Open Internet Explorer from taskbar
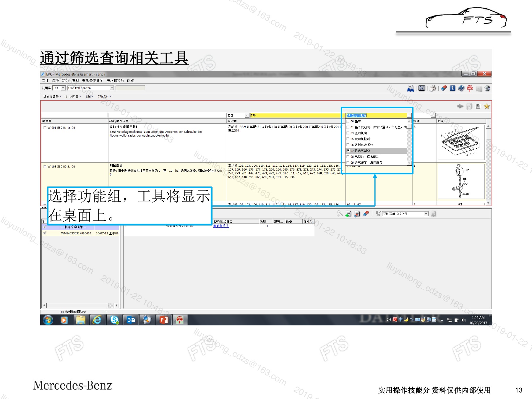The height and width of the screenshot is (399, 532). click(x=97, y=320)
